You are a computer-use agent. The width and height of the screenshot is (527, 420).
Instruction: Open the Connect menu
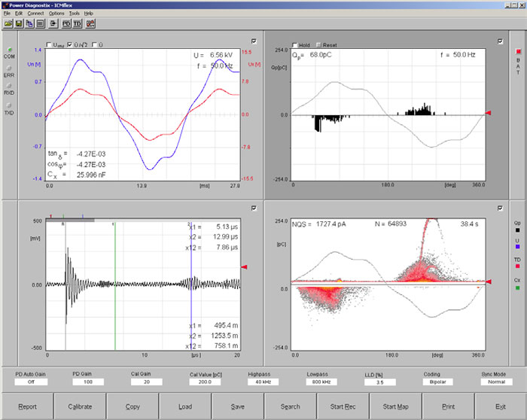pos(35,14)
